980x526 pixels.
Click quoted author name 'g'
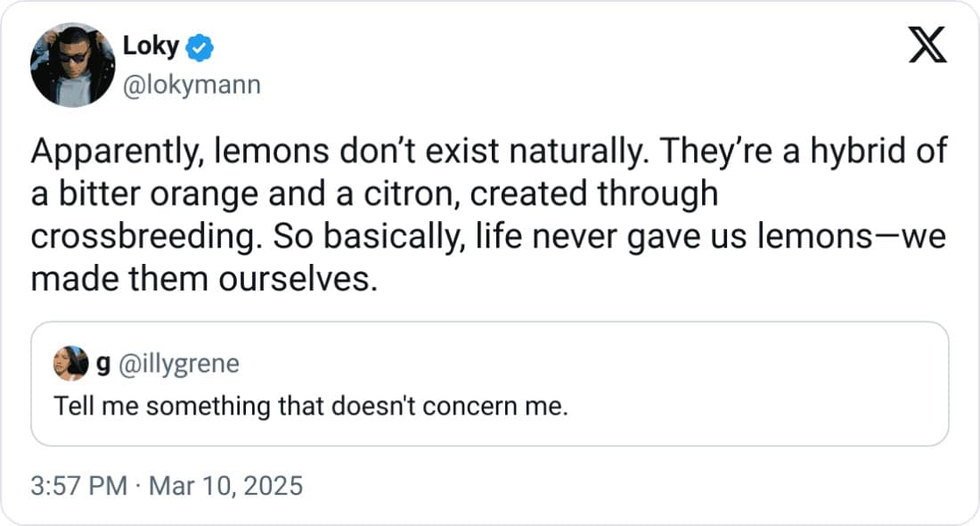102,365
